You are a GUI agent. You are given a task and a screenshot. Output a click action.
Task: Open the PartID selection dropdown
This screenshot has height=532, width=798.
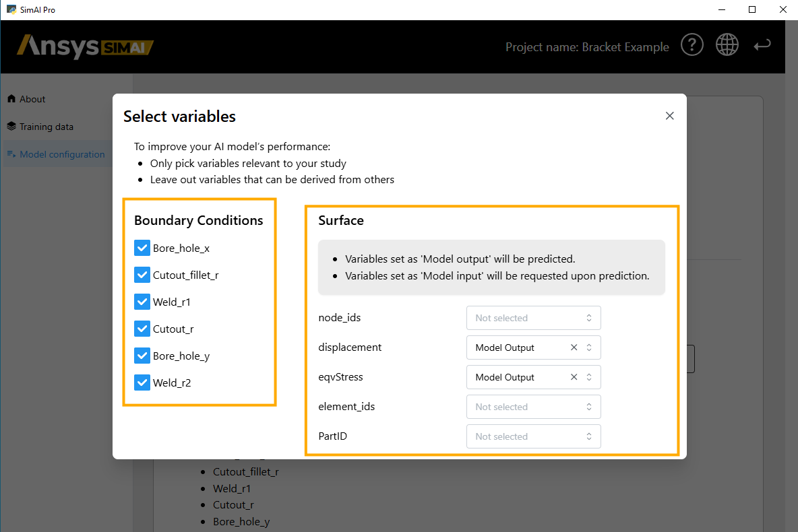coord(533,436)
